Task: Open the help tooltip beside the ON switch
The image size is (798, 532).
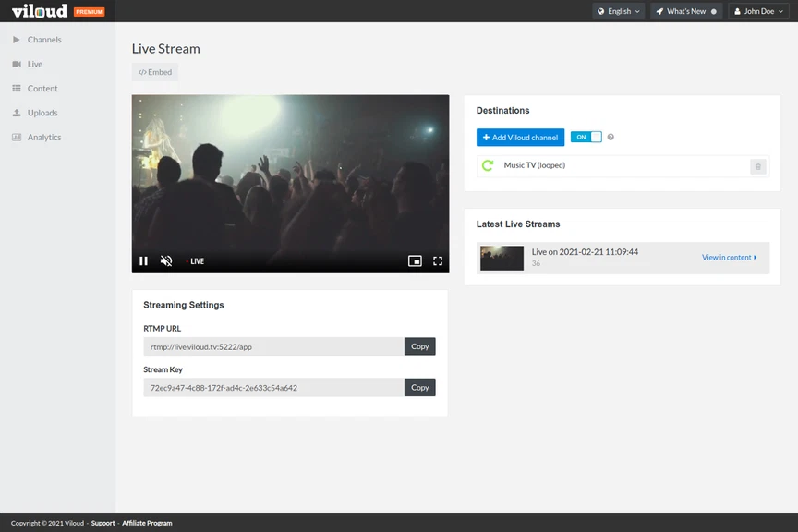Action: coord(611,137)
